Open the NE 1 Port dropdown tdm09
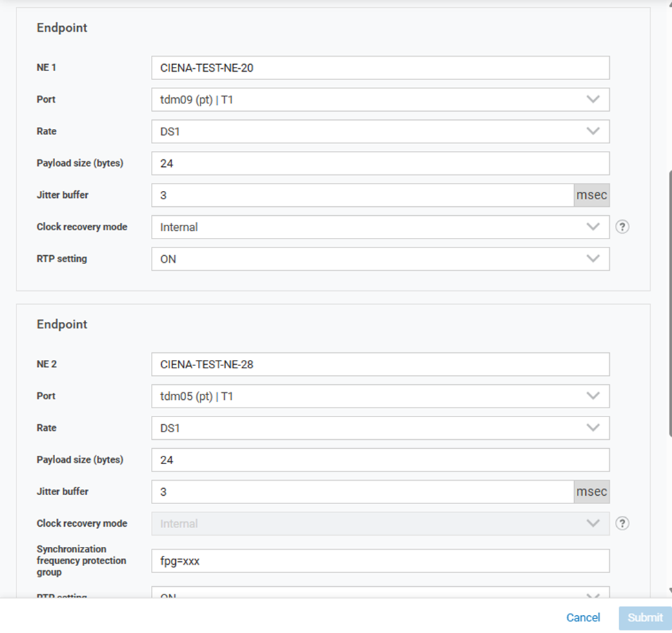The image size is (672, 633). [x=380, y=99]
